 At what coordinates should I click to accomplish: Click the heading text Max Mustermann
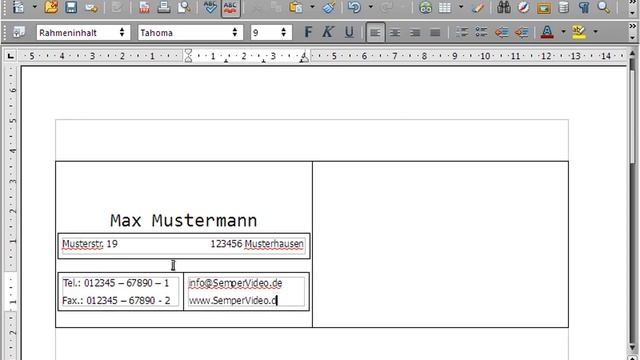184,220
